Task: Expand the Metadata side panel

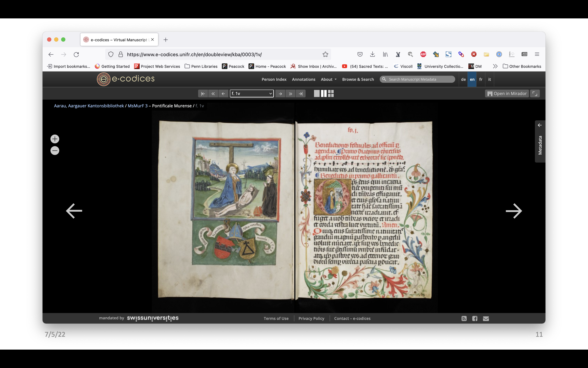Action: tap(540, 141)
